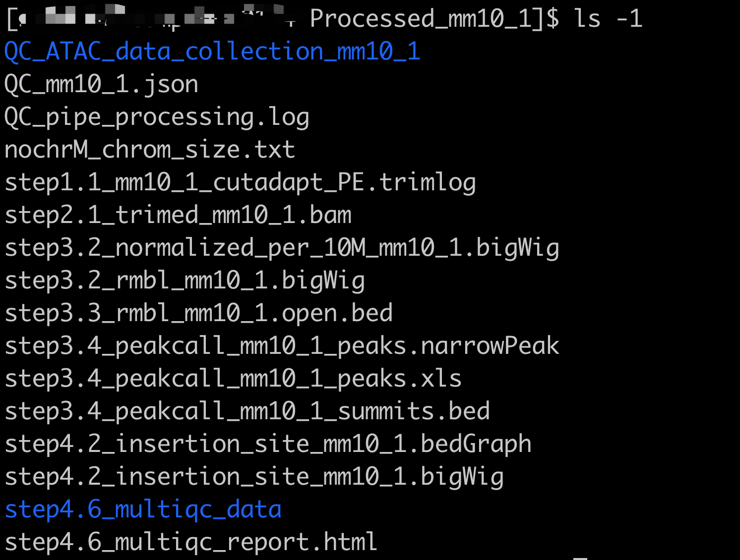
Task: Click the step3.2 normalized_per_10M bigWig file name
Action: [x=282, y=248]
